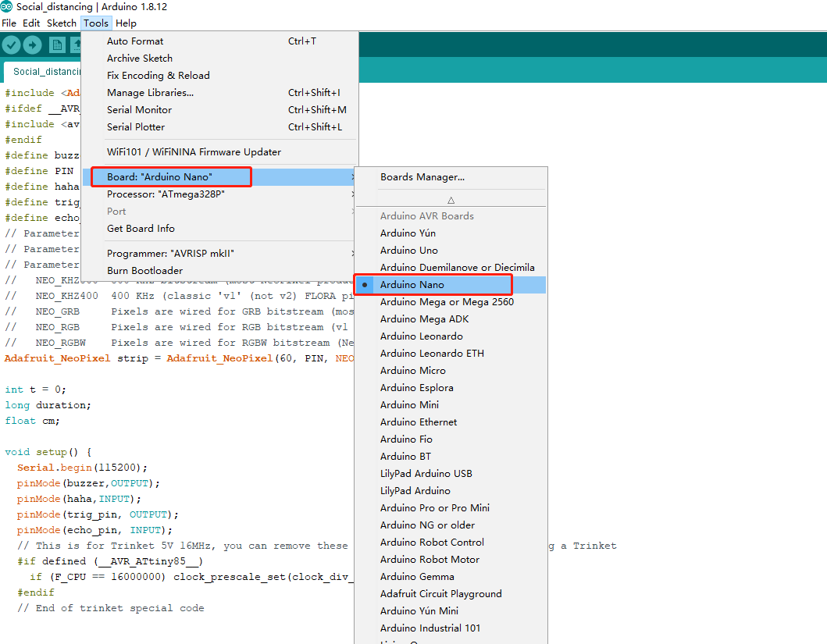Pick Arduino NG or older

(x=451, y=525)
